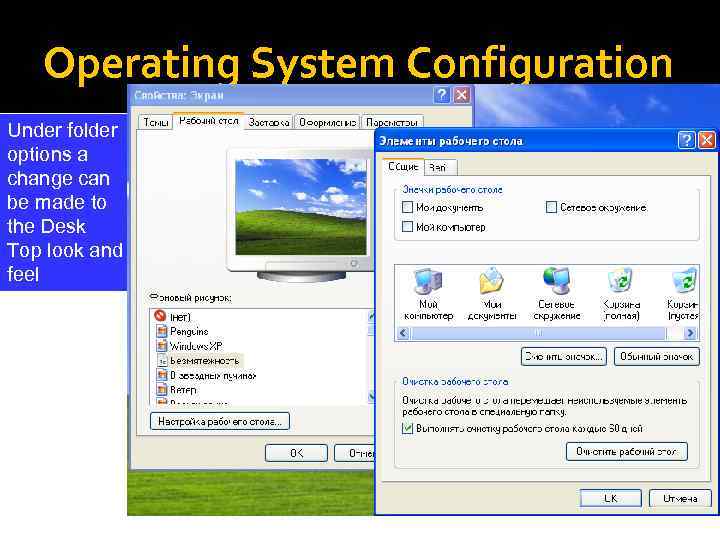Screen dimensions: 720x540
Task: Click the partly hidden Отмена button in Свойства: Экран
Action: click(354, 453)
